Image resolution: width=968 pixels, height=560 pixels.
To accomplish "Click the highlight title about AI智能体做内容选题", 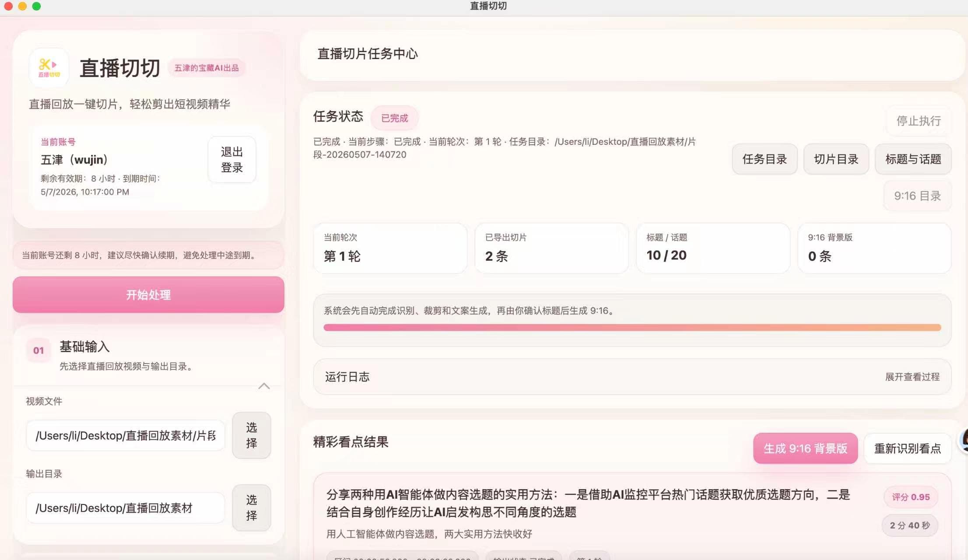I will [x=588, y=503].
